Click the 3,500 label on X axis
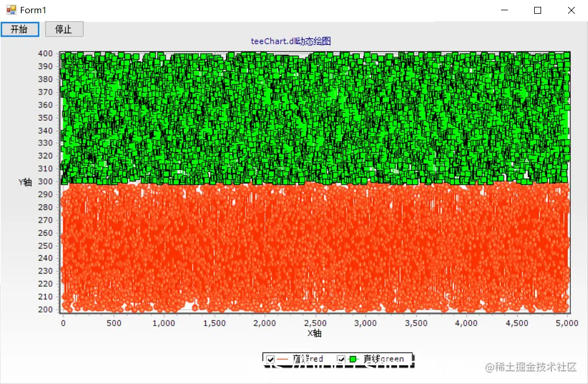 pyautogui.click(x=416, y=323)
